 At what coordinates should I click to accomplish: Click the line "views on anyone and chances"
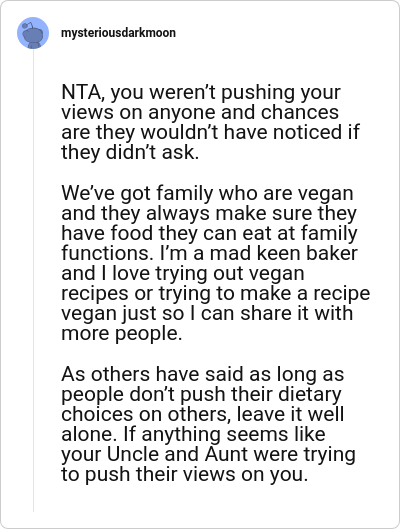(200, 112)
